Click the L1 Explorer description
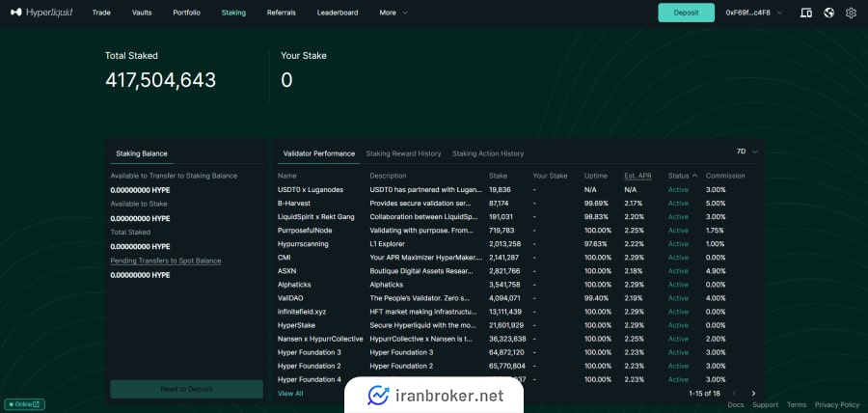 click(x=387, y=244)
